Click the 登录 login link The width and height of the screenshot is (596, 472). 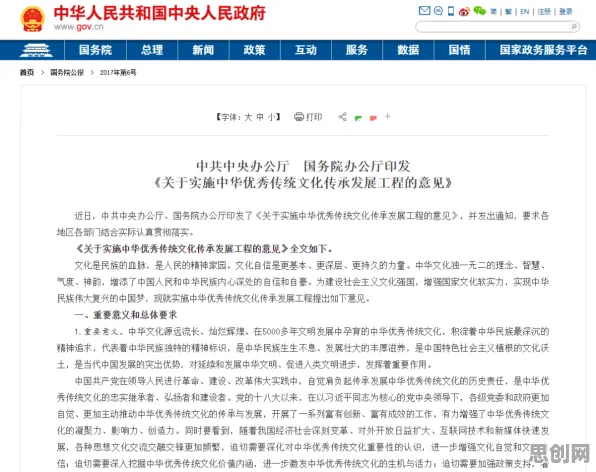(566, 12)
